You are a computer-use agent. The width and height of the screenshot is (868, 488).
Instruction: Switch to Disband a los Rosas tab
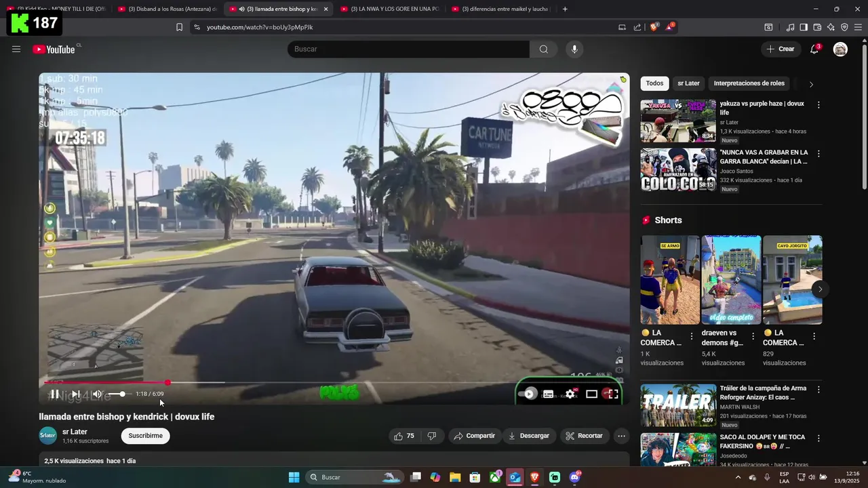click(167, 9)
